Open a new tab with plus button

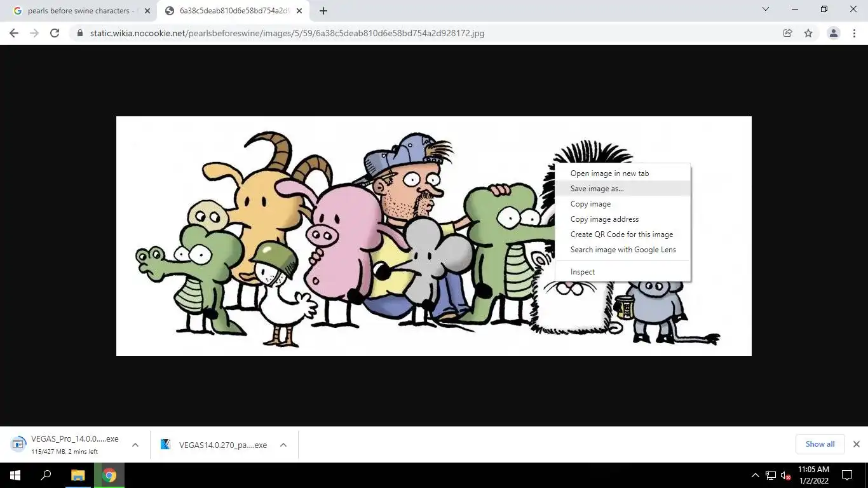[323, 11]
